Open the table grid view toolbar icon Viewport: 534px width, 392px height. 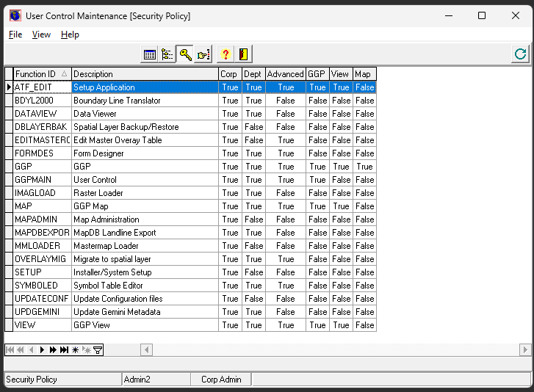pos(150,54)
